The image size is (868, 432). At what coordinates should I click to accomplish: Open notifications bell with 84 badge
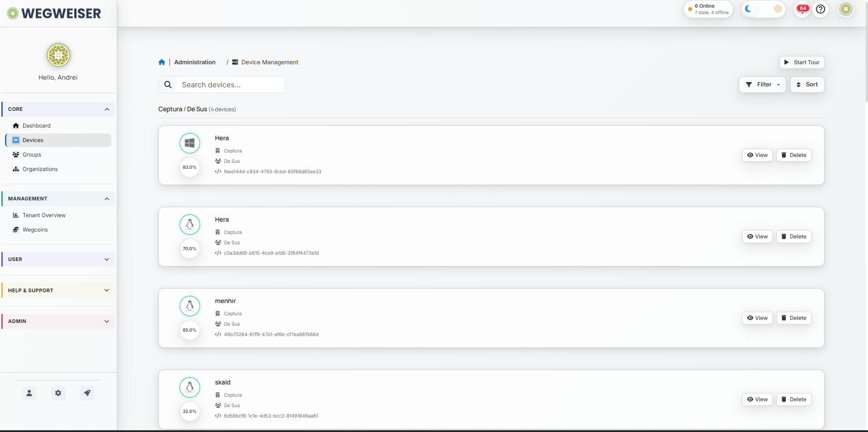(802, 9)
